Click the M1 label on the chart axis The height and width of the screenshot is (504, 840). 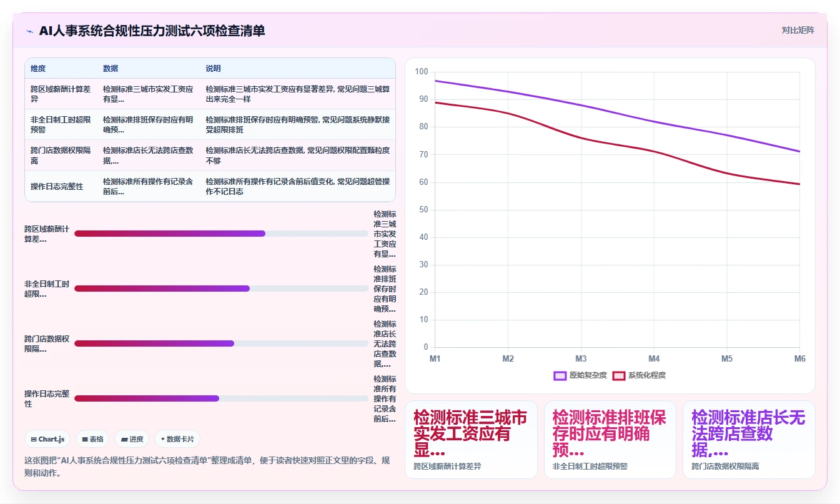click(x=435, y=359)
